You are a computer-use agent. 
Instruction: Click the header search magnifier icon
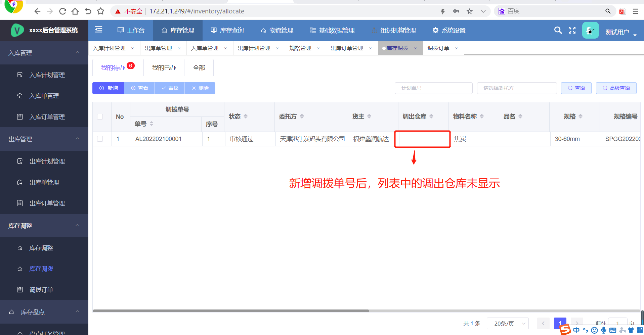click(558, 31)
